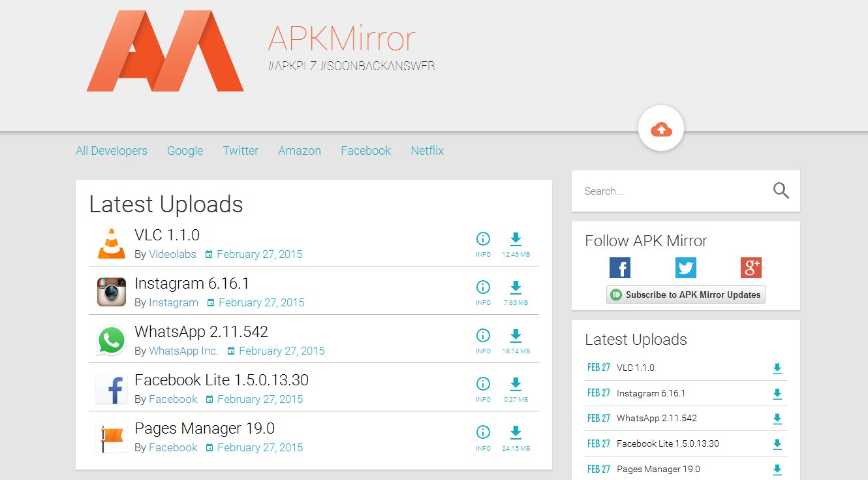This screenshot has height=480, width=868.
Task: Click the orange APKMirror logo
Action: click(x=165, y=51)
